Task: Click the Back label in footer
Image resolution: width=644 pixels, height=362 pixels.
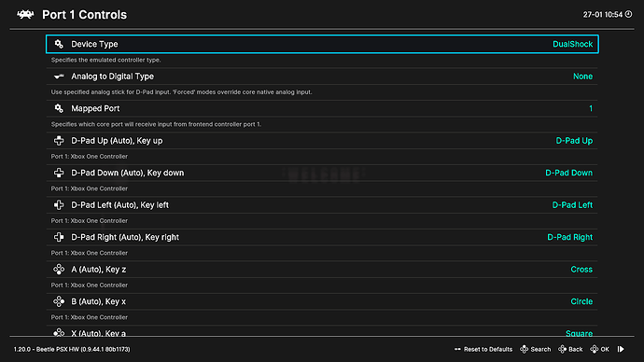Action: (x=576, y=349)
